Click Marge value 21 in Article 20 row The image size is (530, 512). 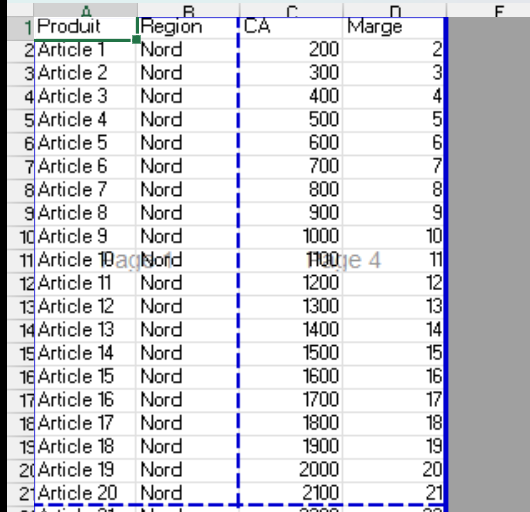393,493
